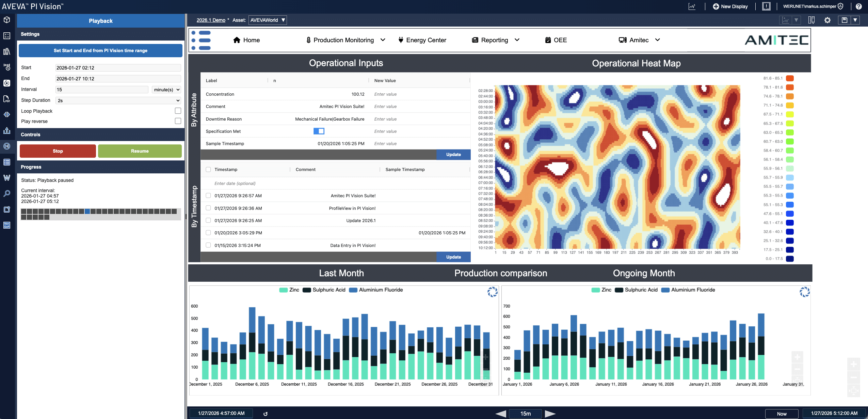Enable the Loop Playback checkbox
Image resolution: width=868 pixels, height=419 pixels.
click(178, 111)
